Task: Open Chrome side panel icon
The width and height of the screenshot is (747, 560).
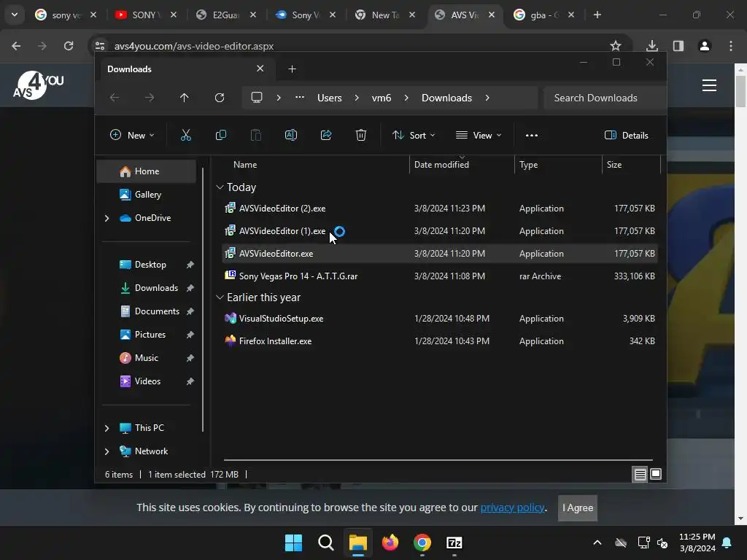Action: click(x=678, y=46)
